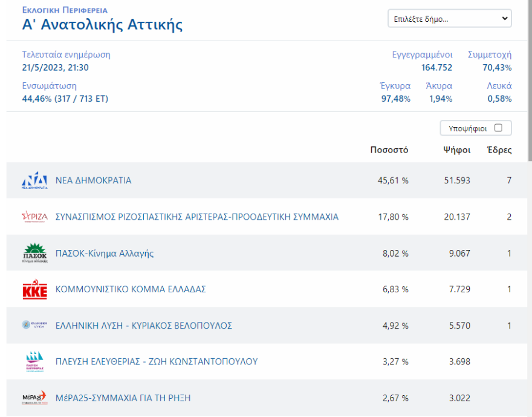Click the Ποσοστό column header

click(389, 150)
